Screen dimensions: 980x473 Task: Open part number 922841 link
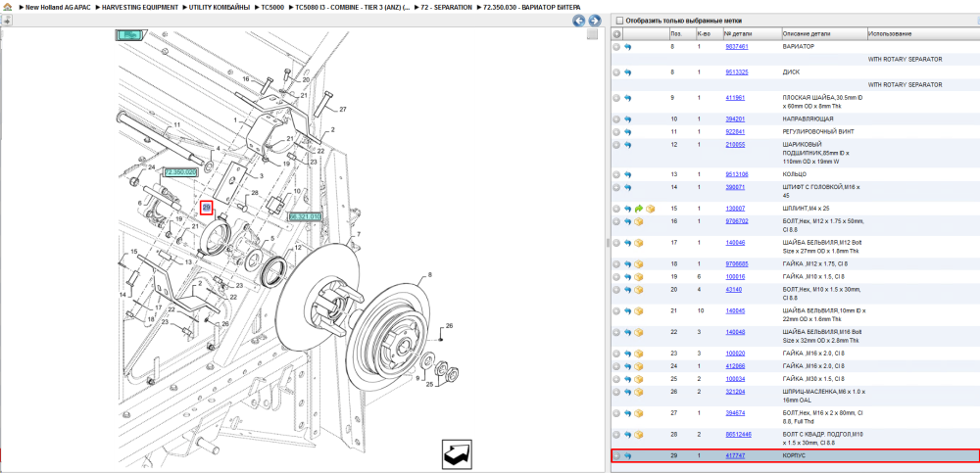pos(735,132)
